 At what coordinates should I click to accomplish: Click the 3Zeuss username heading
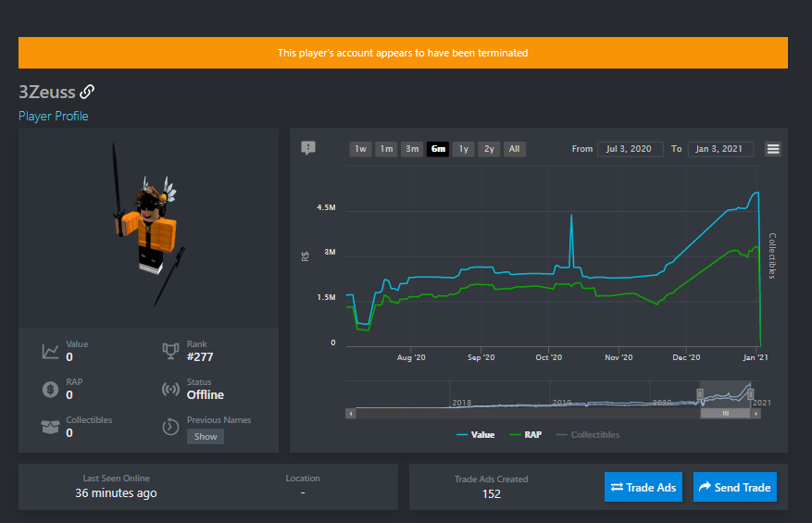coord(47,93)
